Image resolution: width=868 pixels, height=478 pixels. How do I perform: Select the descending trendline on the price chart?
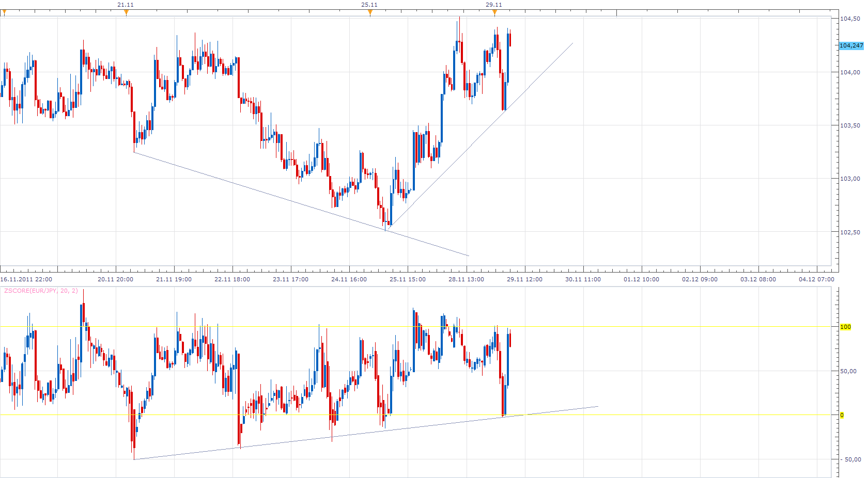(301, 204)
